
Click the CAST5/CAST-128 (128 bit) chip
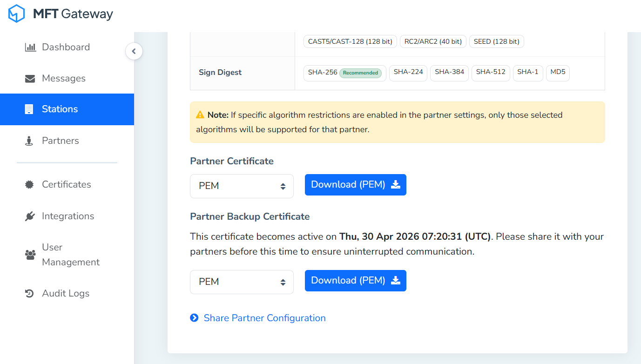350,41
